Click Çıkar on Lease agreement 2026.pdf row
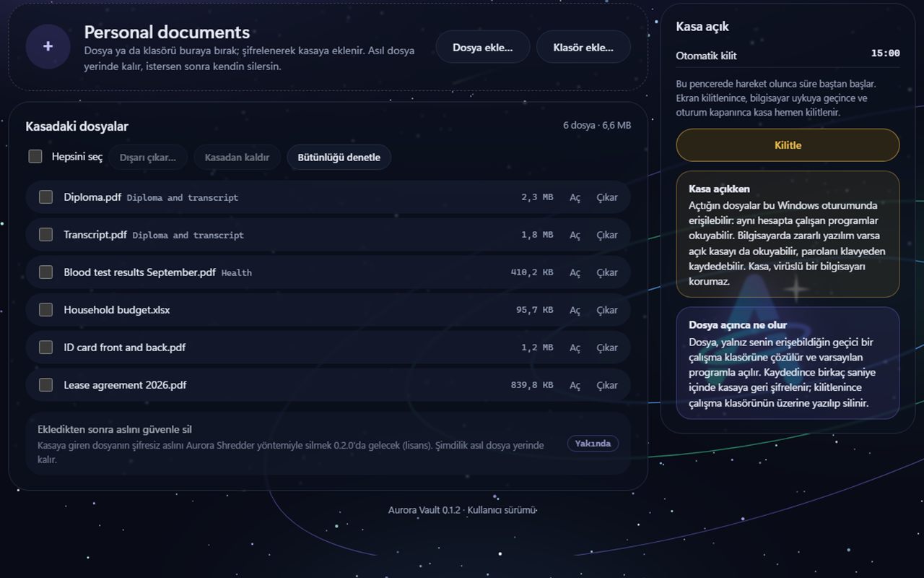 click(607, 385)
